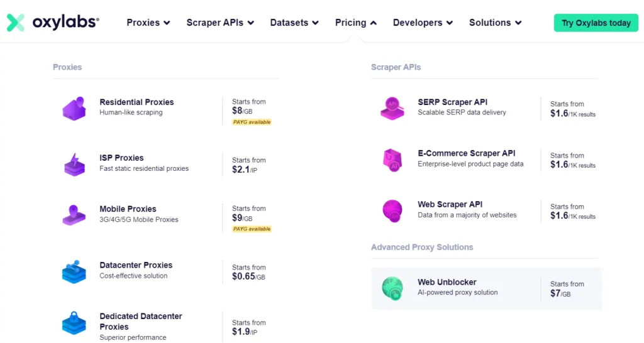Click the $8/GB Residential Proxies price
Image resolution: width=644 pixels, height=343 pixels.
[242, 111]
